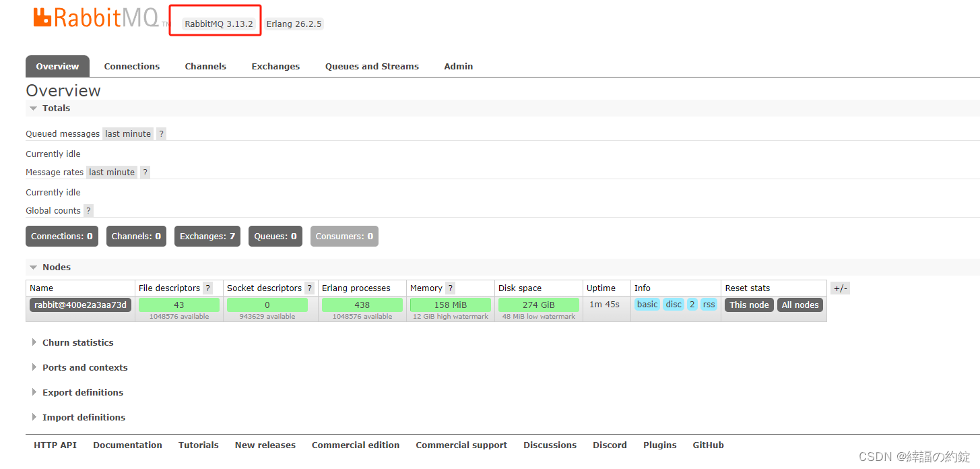Click the Channels: 0 count button
Viewport: 980px width, 469px height.
136,237
